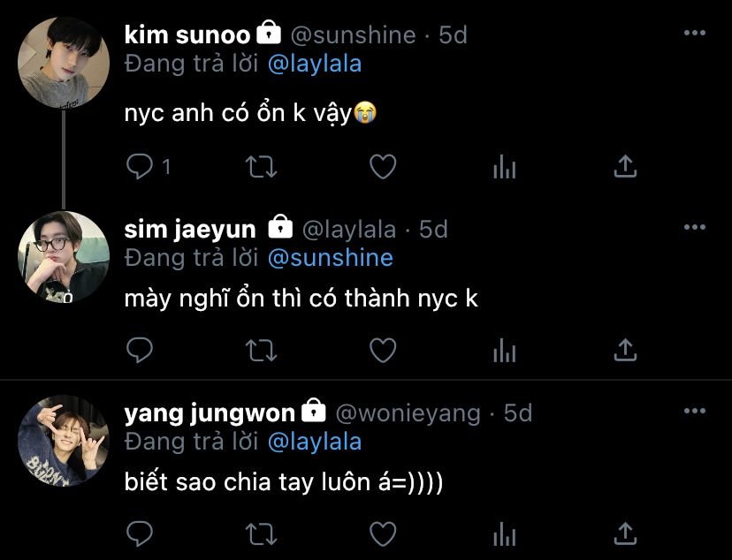This screenshot has height=560, width=732.
Task: Open kim sunoo's profile picture
Action: click(x=64, y=63)
